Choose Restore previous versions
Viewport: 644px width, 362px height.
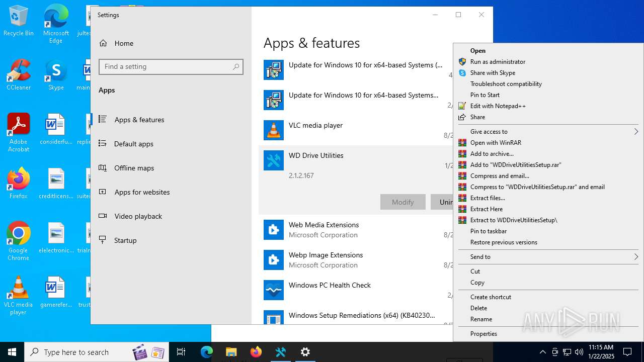pos(548,242)
